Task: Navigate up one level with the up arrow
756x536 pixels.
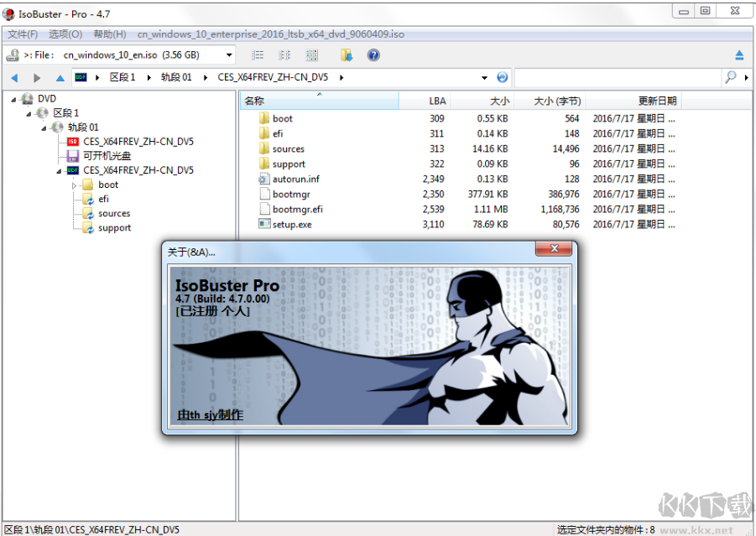Action: click(60, 78)
